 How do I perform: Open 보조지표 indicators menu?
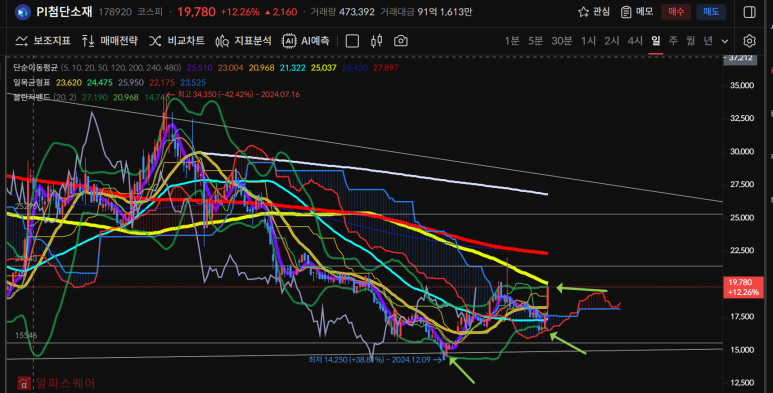43,41
